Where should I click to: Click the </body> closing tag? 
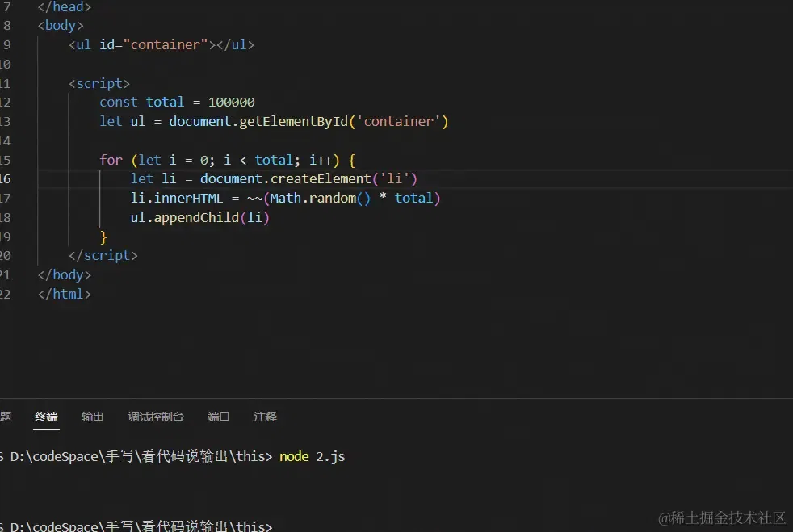tap(65, 274)
